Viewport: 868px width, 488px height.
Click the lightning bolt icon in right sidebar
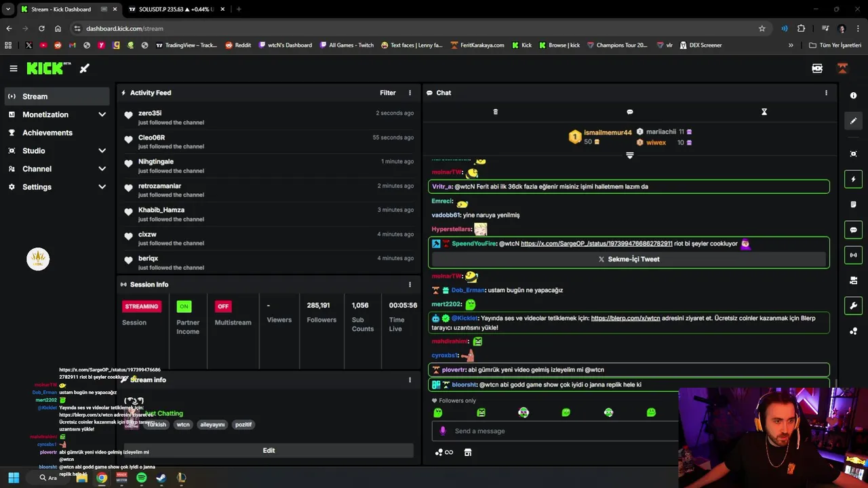click(x=853, y=179)
